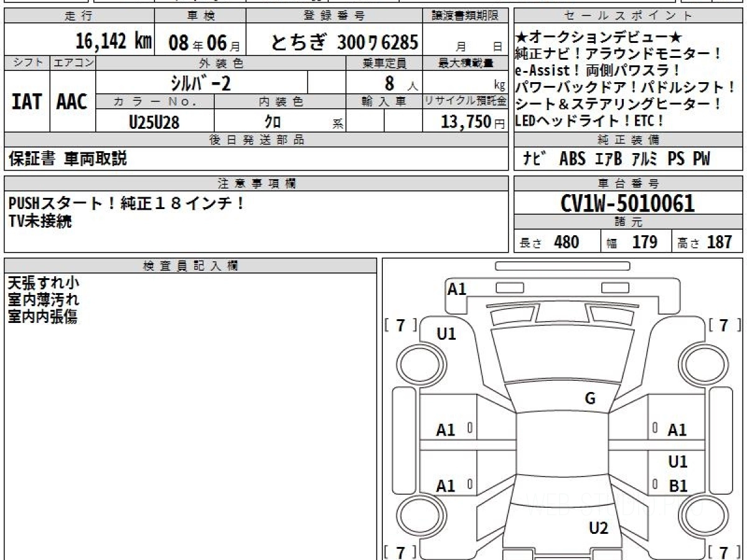Click the A1 mark on front bumper

457,289
